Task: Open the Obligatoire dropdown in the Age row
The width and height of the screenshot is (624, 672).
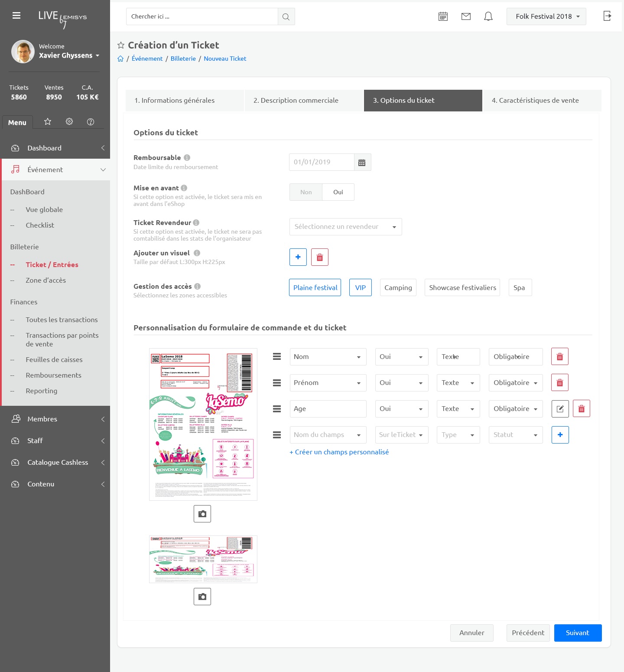Action: 516,409
